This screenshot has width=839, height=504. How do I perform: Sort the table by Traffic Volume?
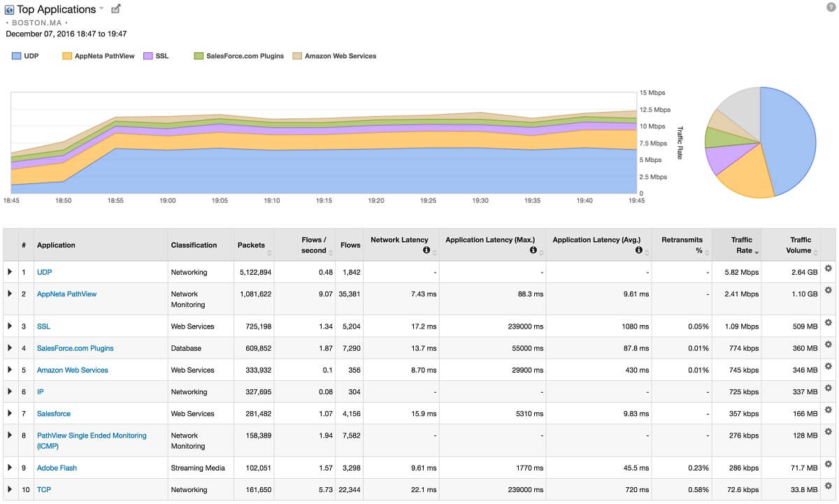click(x=799, y=245)
